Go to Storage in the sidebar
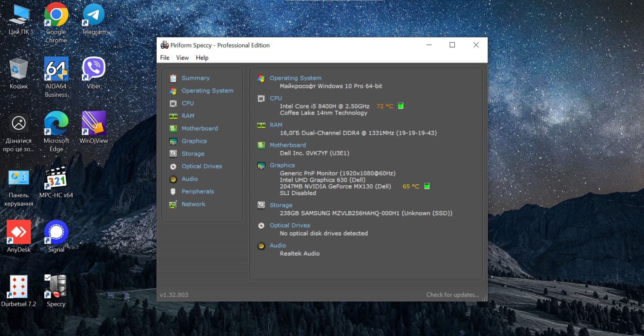The width and height of the screenshot is (644, 336). pos(193,154)
